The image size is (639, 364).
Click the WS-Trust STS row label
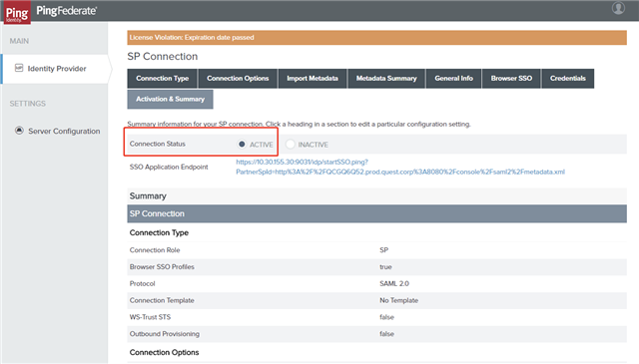[150, 317]
